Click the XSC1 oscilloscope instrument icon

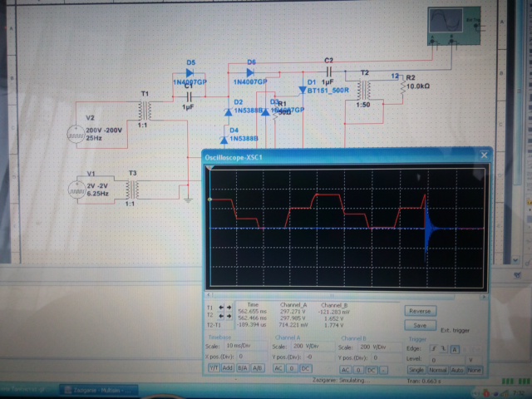click(447, 26)
